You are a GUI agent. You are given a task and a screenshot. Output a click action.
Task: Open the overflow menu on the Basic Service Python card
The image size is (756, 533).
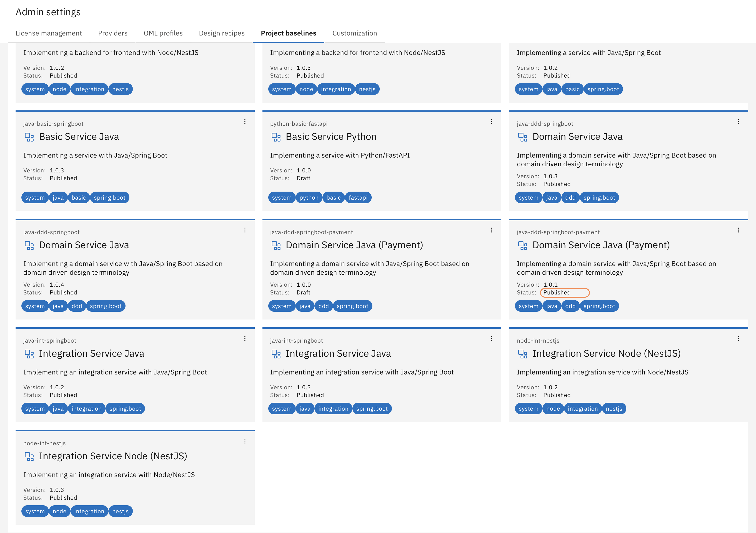pyautogui.click(x=492, y=122)
